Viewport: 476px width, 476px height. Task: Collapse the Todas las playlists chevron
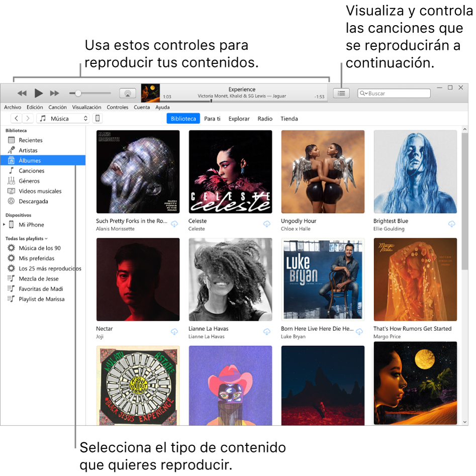coord(46,239)
